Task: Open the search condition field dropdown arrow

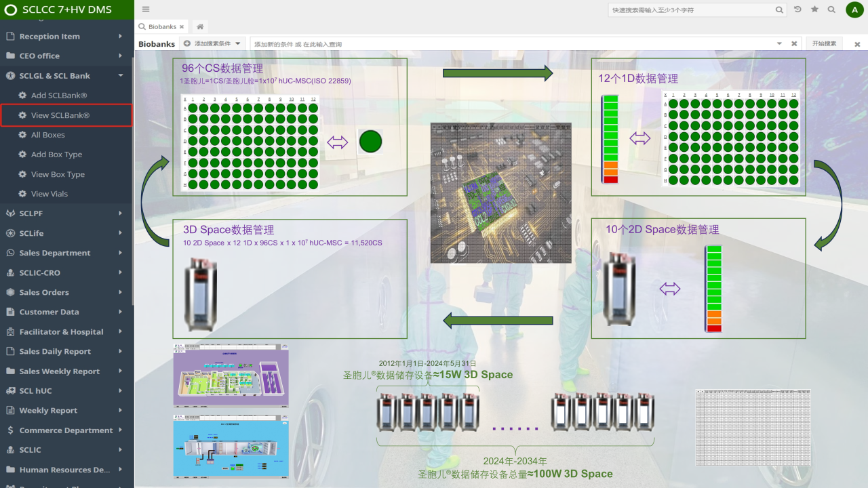Action: tap(780, 43)
